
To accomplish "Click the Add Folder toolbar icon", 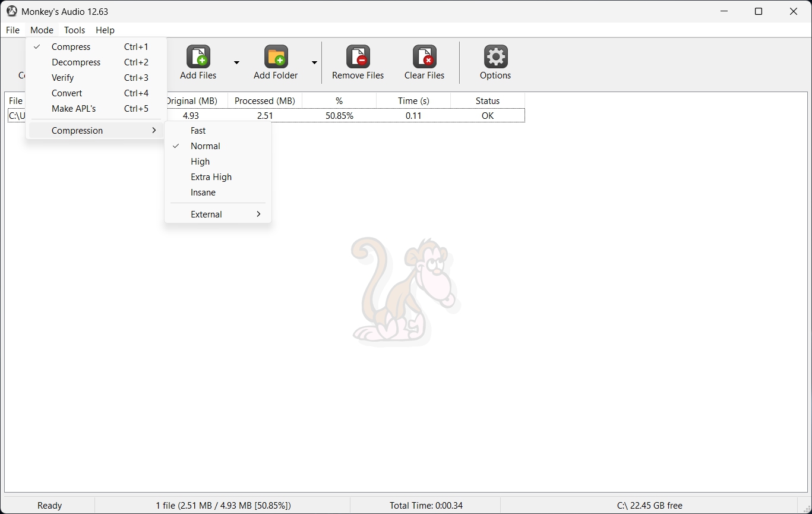I will pyautogui.click(x=276, y=56).
